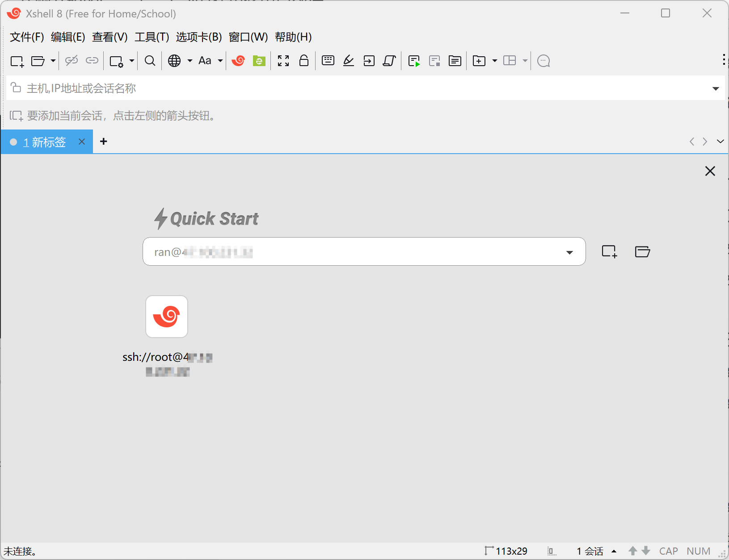This screenshot has width=729, height=560.
Task: Click the globe Encoding icon
Action: tap(174, 61)
